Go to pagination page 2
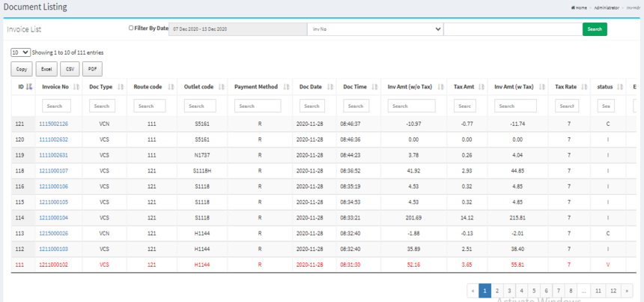Viewport: 644px width, 302px height. coord(497,290)
